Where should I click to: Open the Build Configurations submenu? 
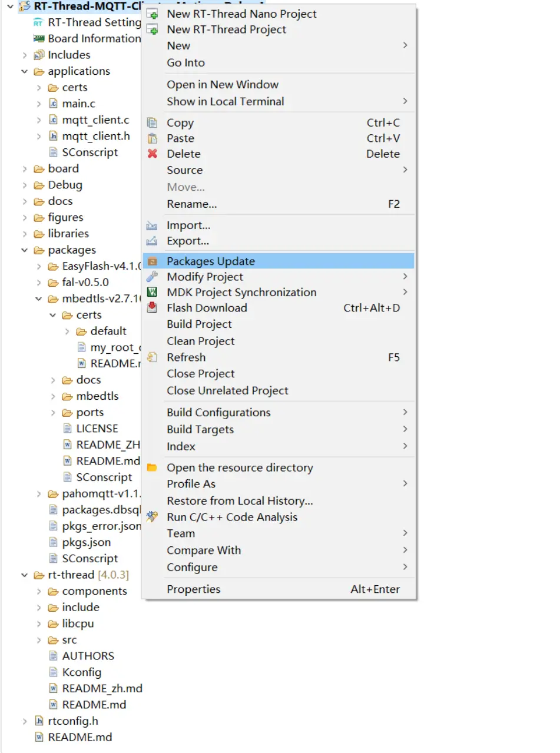pos(218,413)
